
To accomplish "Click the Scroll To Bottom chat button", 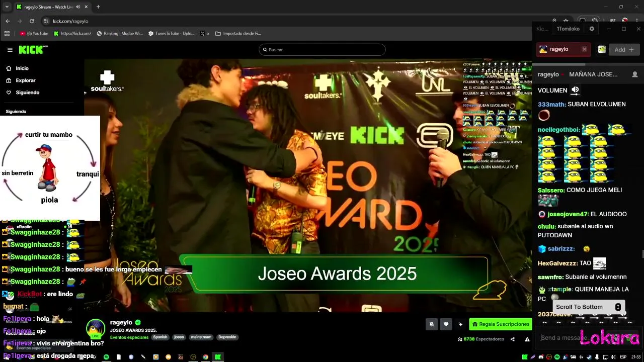I will [x=589, y=307].
